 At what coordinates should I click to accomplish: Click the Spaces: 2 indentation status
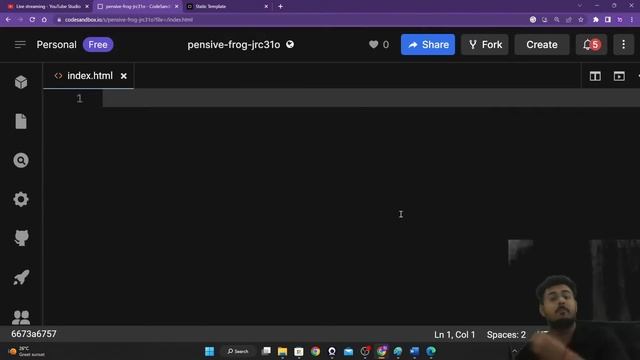(x=506, y=335)
